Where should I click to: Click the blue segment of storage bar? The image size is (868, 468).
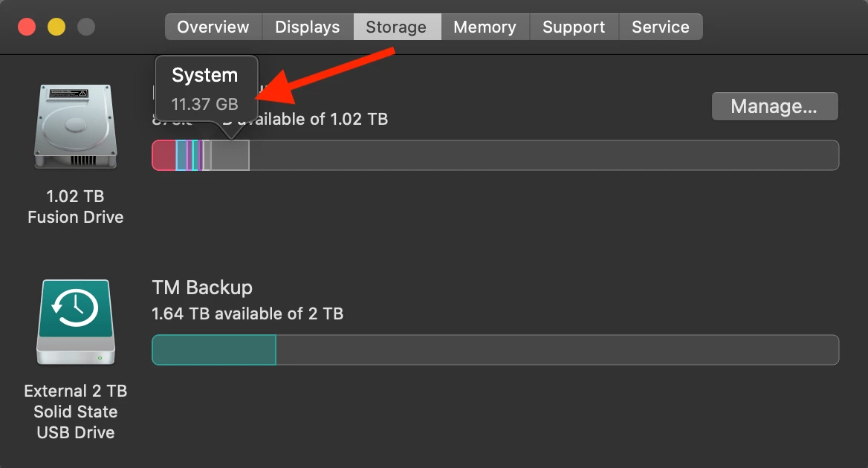coord(181,155)
